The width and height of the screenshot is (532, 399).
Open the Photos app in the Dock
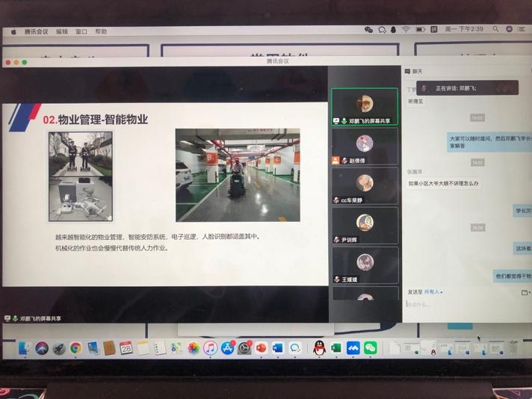point(194,347)
